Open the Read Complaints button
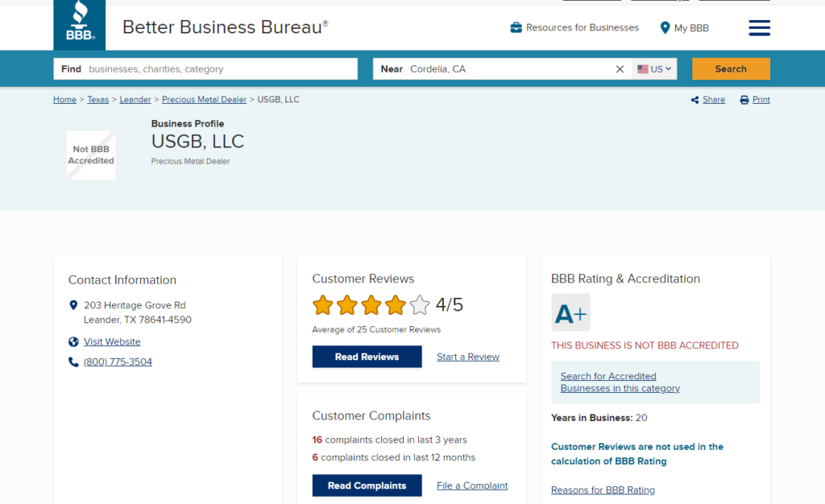Image resolution: width=825 pixels, height=504 pixels. (367, 485)
